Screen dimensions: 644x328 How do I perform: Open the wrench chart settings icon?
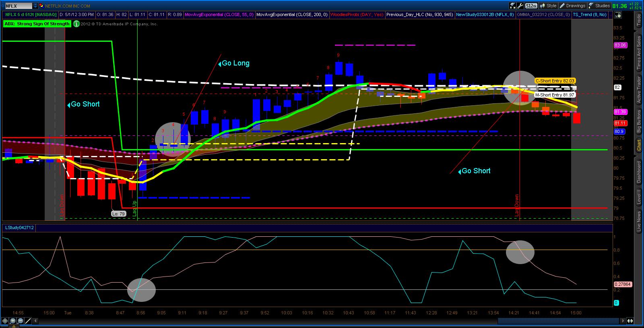pyautogui.click(x=520, y=6)
